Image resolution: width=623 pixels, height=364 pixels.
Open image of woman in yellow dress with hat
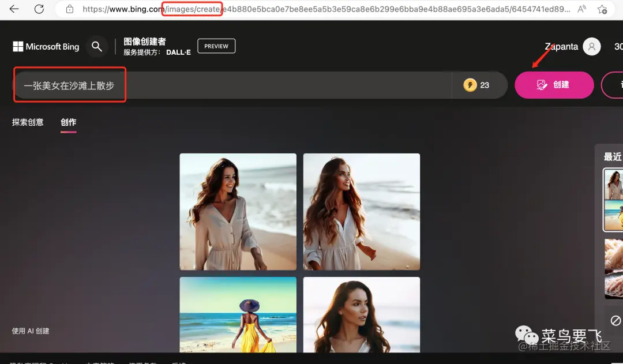tap(238, 315)
